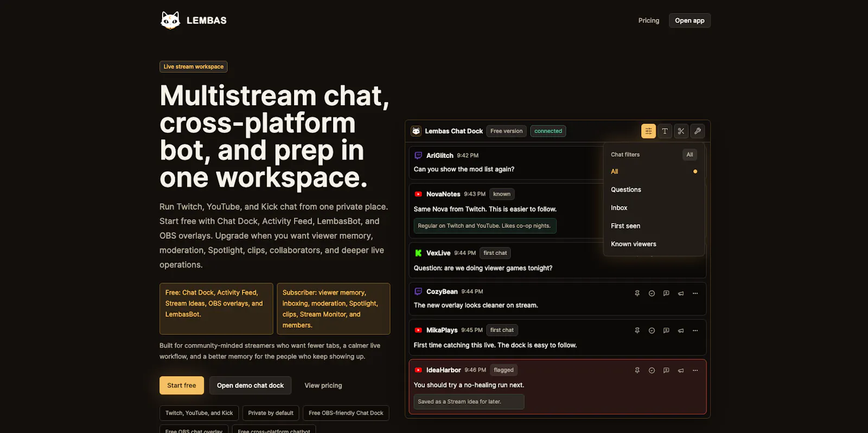Open more options on IdeaHarbor's message
This screenshot has width=868, height=433.
click(x=695, y=370)
